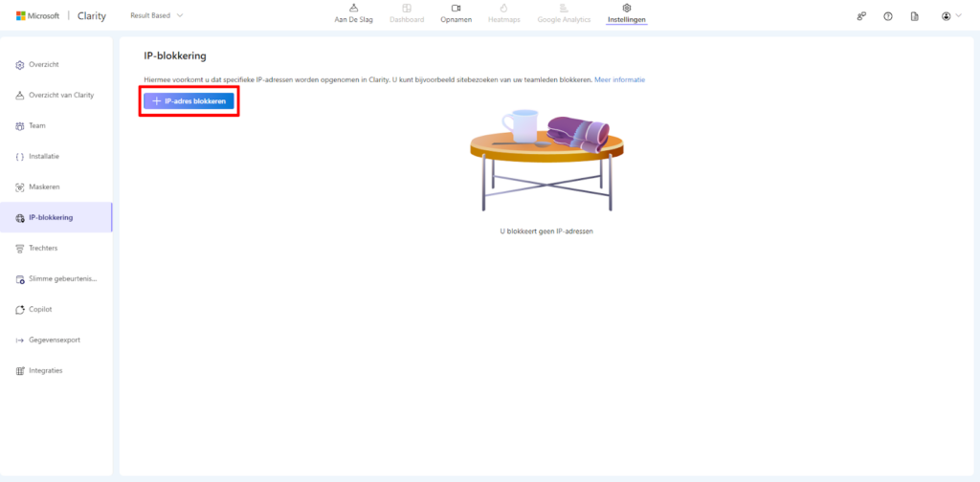Screen dimensions: 980x482
Task: Click the Gegevensexport arrow icon
Action: coord(19,340)
